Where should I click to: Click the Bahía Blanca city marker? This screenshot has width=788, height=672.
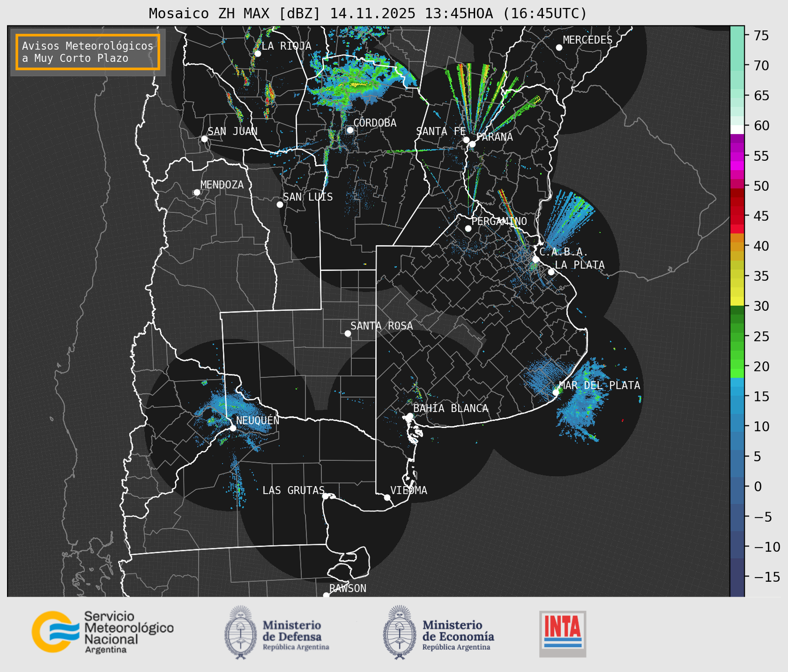410,416
